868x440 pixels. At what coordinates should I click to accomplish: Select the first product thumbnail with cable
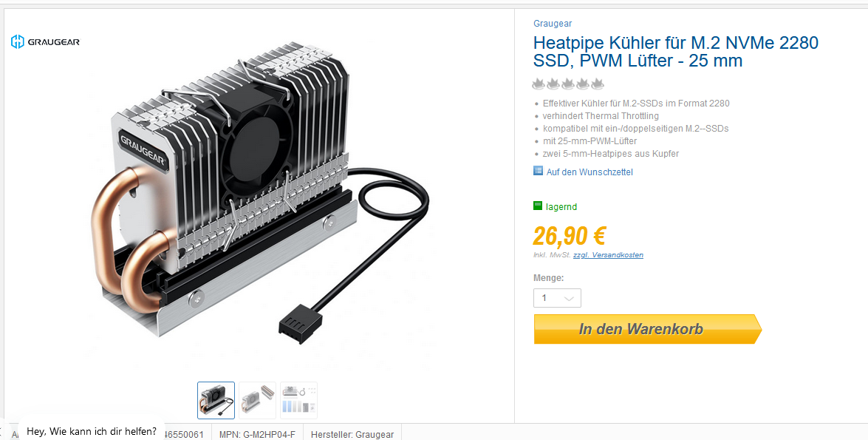216,400
